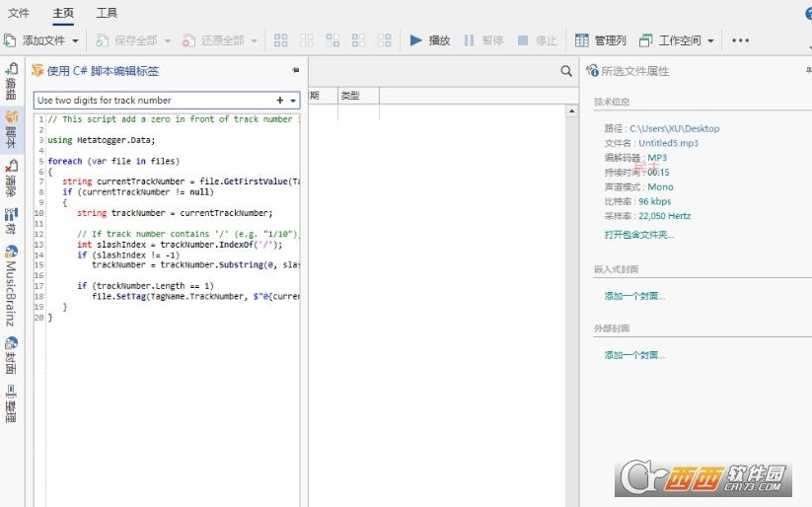Click the 技术信息 section header
The width and height of the screenshot is (812, 507).
click(x=612, y=102)
